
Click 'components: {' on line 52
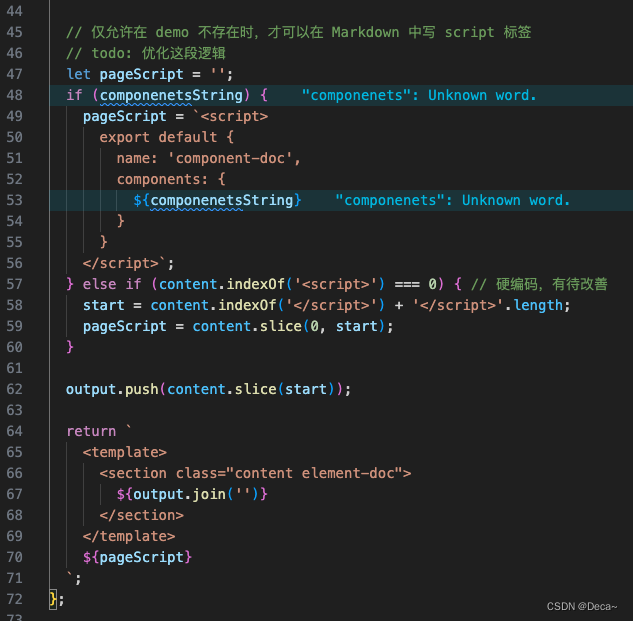pos(171,179)
